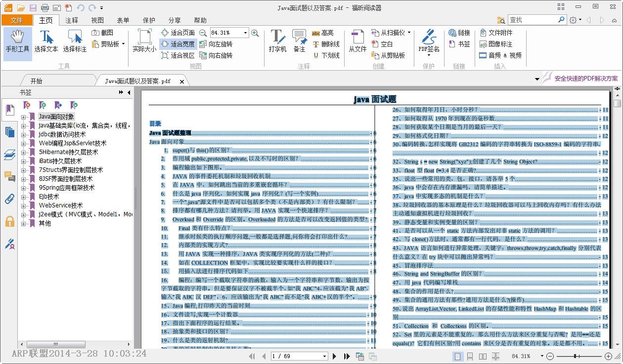Open the 注释 ribbon tab
The height and width of the screenshot is (364, 623).
(72, 20)
